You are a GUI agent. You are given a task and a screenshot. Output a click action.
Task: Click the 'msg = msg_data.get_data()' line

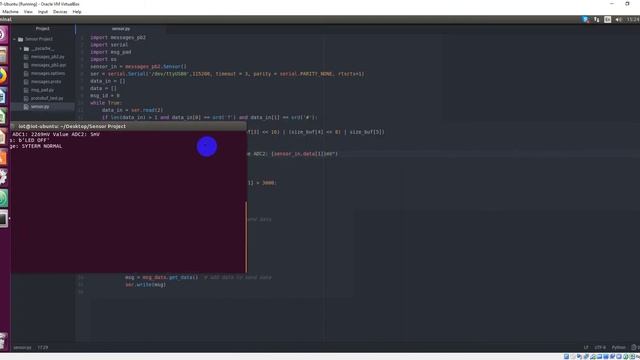click(x=161, y=277)
